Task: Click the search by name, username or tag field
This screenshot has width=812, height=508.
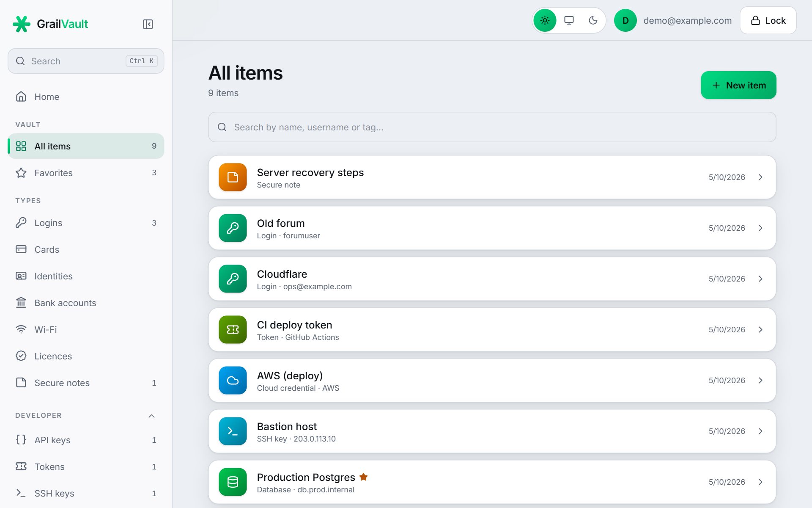Action: click(x=492, y=127)
